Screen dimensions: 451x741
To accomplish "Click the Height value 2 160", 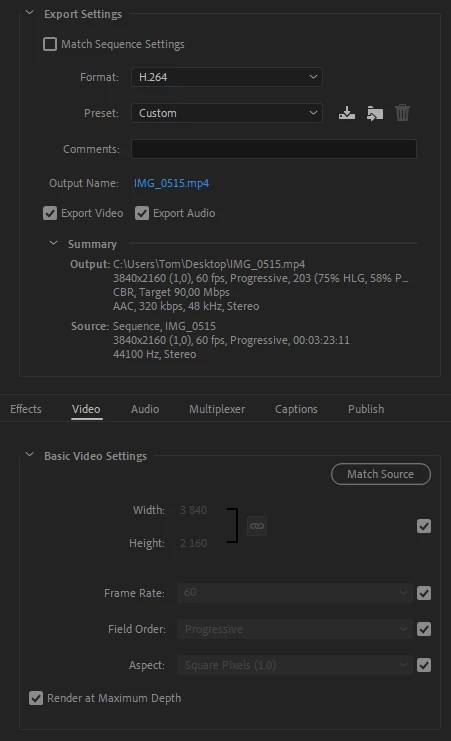I will [193, 543].
